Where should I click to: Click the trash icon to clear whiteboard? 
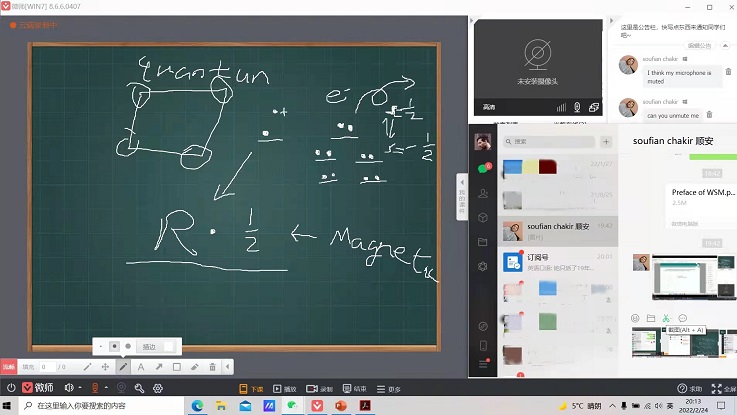(212, 367)
